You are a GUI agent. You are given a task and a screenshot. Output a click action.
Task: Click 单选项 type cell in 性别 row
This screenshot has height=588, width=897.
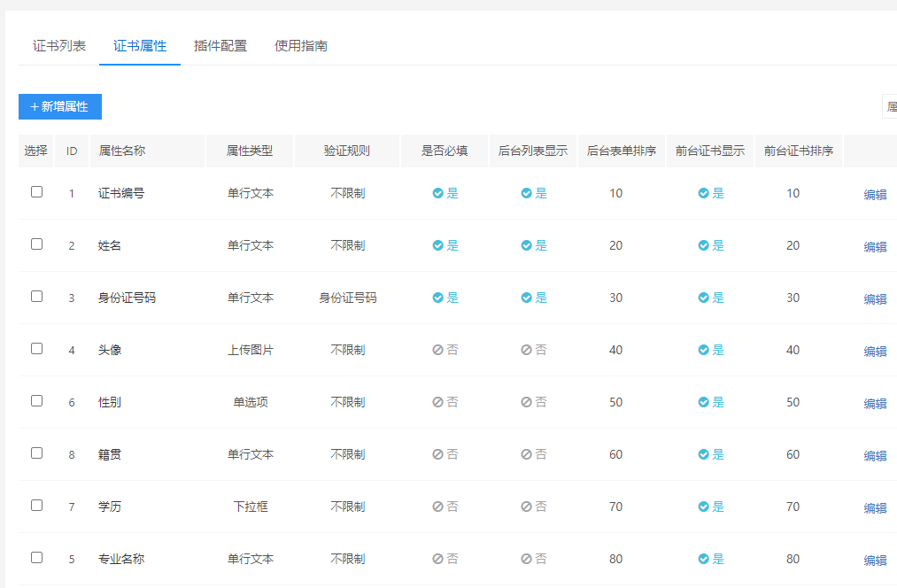click(x=251, y=402)
